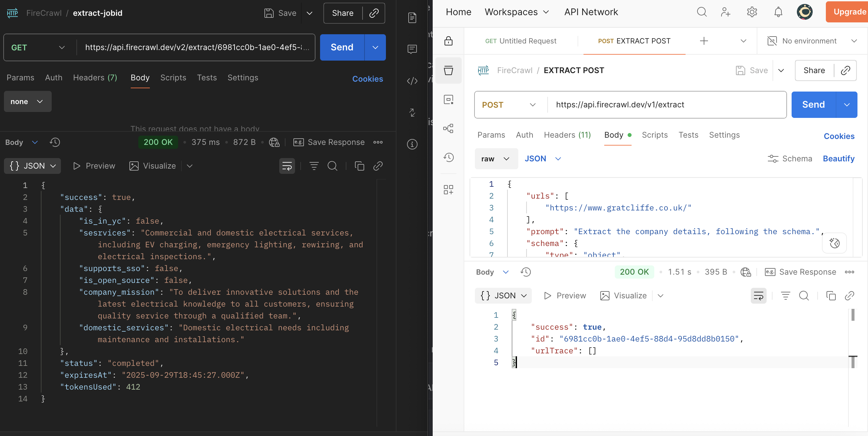Open the none body type dropdown
The image size is (868, 436).
[27, 102]
